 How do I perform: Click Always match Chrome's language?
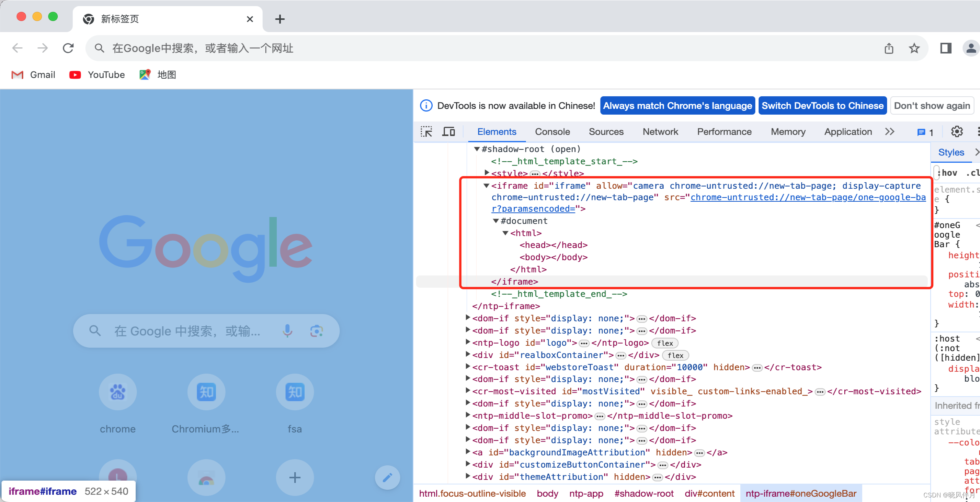point(678,106)
